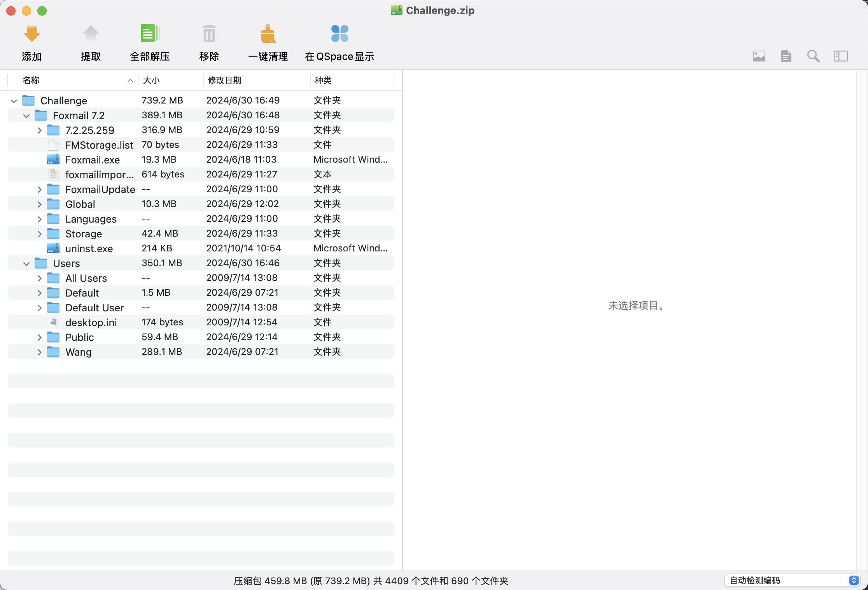Click the zip icon in the title bar
Viewport: 868px width, 590px height.
(x=396, y=11)
